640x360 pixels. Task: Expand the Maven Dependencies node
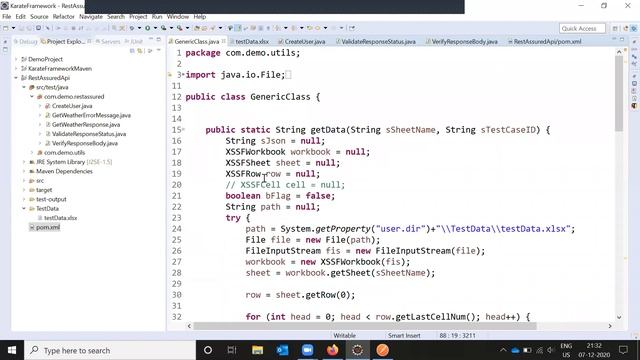pos(24,171)
